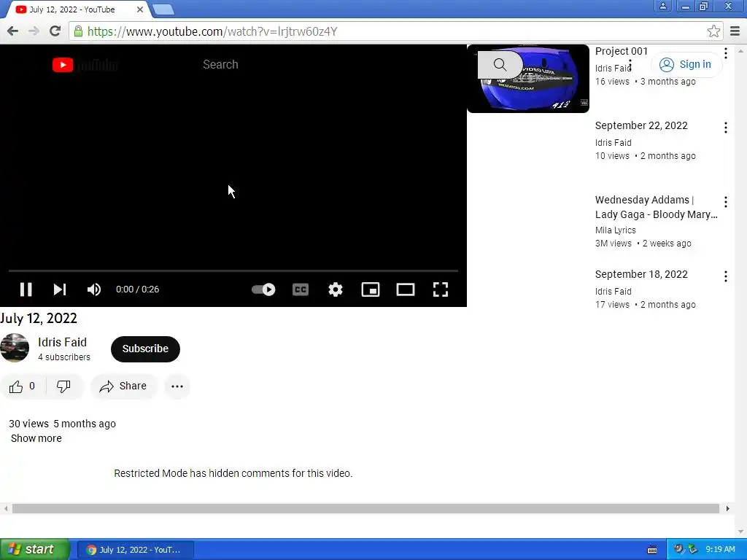Open the YouTube home logo
747x560 pixels.
[85, 65]
